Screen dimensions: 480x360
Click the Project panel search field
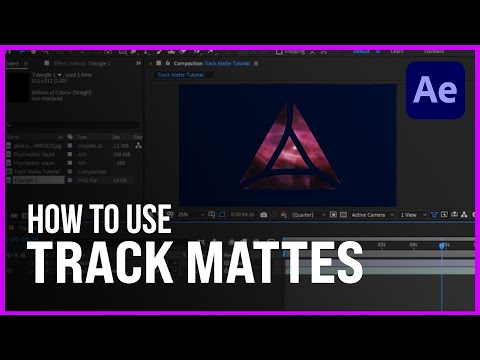72,125
